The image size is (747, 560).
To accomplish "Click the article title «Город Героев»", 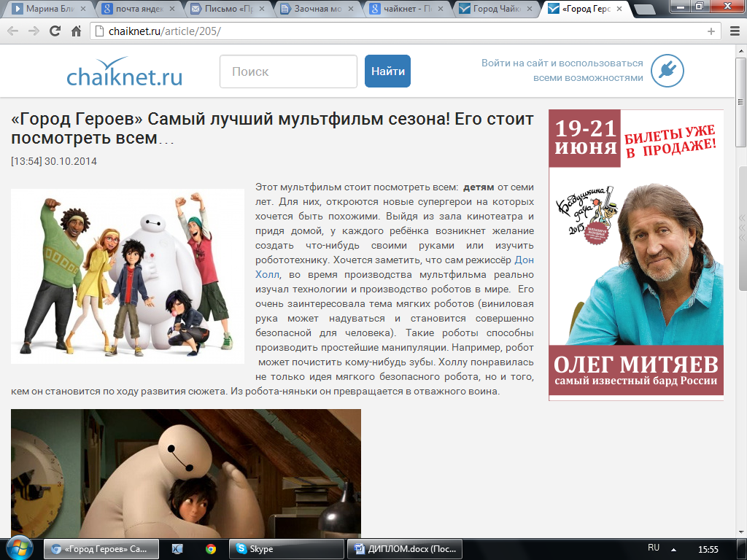I will tap(272, 128).
